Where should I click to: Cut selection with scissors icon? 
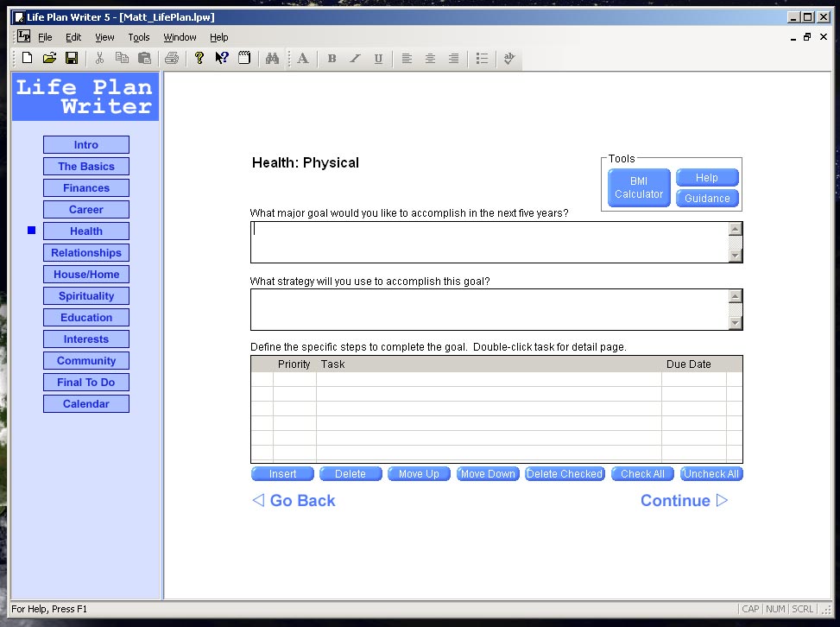[x=99, y=58]
